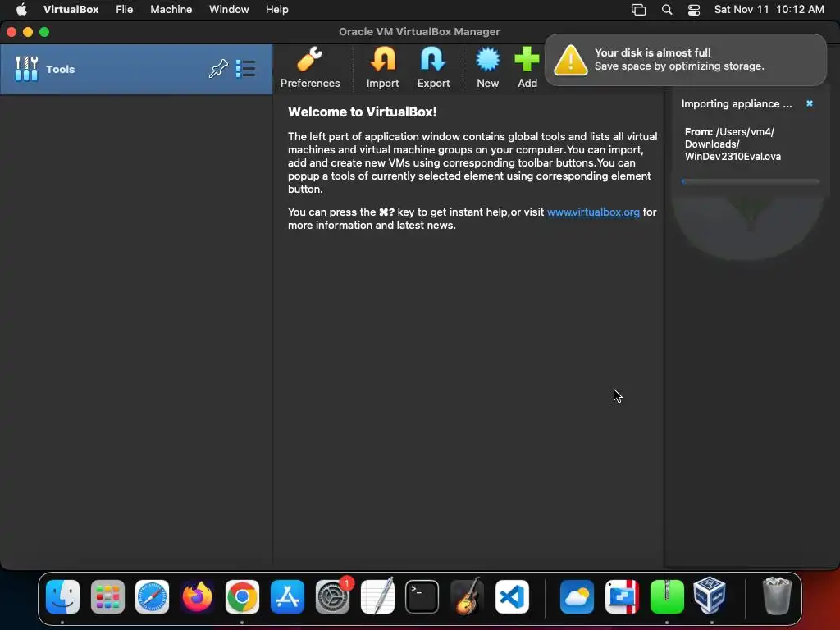
Task: Open Spotlight search in menu bar
Action: tap(666, 10)
